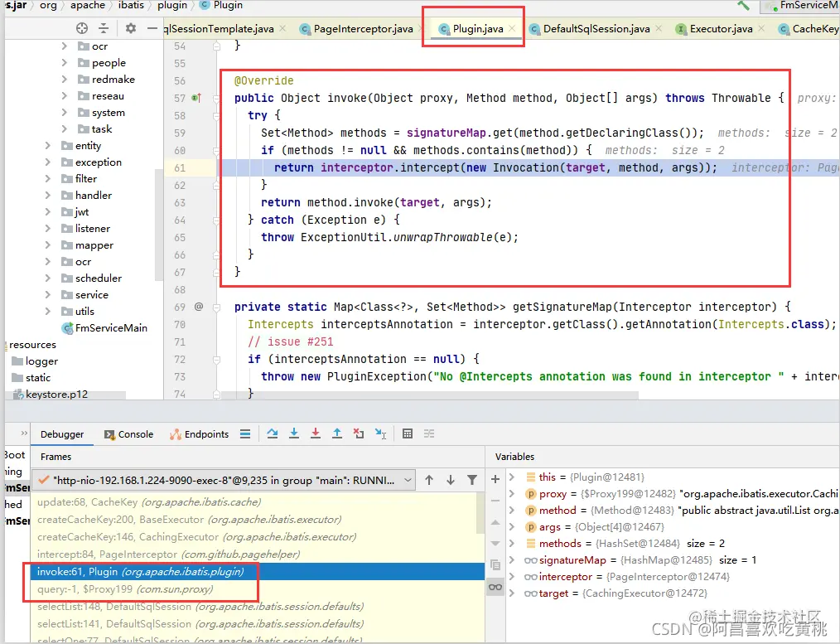Open the thread selection dropdown
The image size is (840, 644).
pyautogui.click(x=408, y=480)
